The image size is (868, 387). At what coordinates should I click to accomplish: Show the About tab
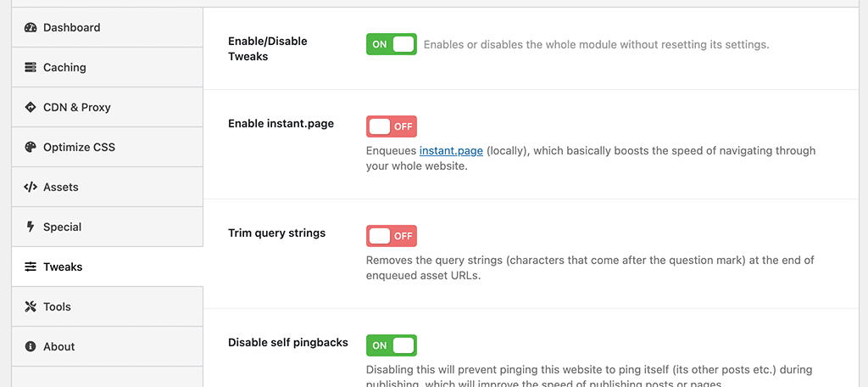(108, 346)
